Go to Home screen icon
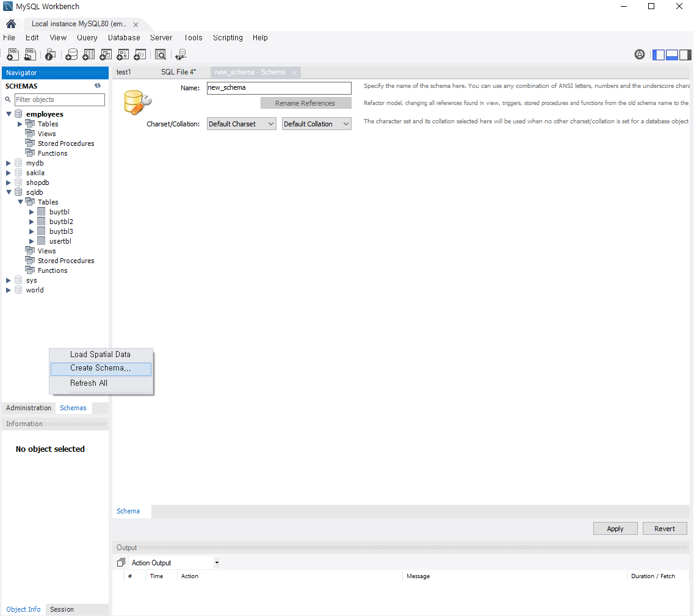This screenshot has width=694, height=616. (11, 24)
